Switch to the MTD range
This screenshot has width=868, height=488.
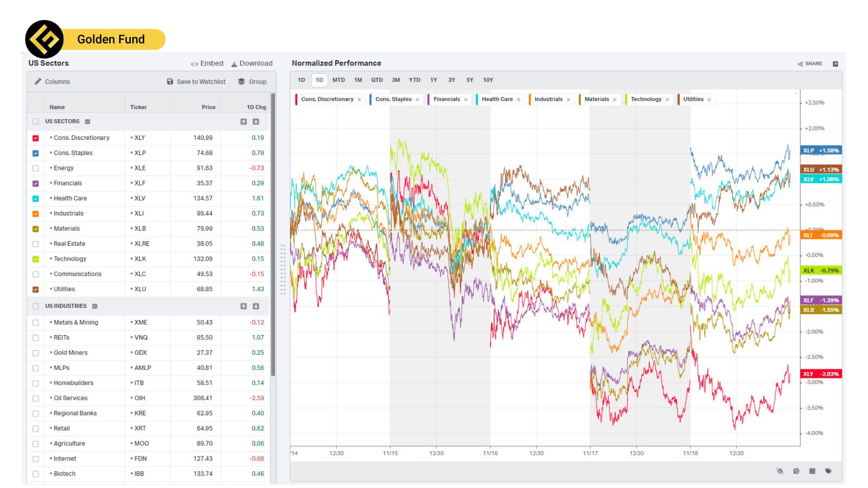click(339, 80)
